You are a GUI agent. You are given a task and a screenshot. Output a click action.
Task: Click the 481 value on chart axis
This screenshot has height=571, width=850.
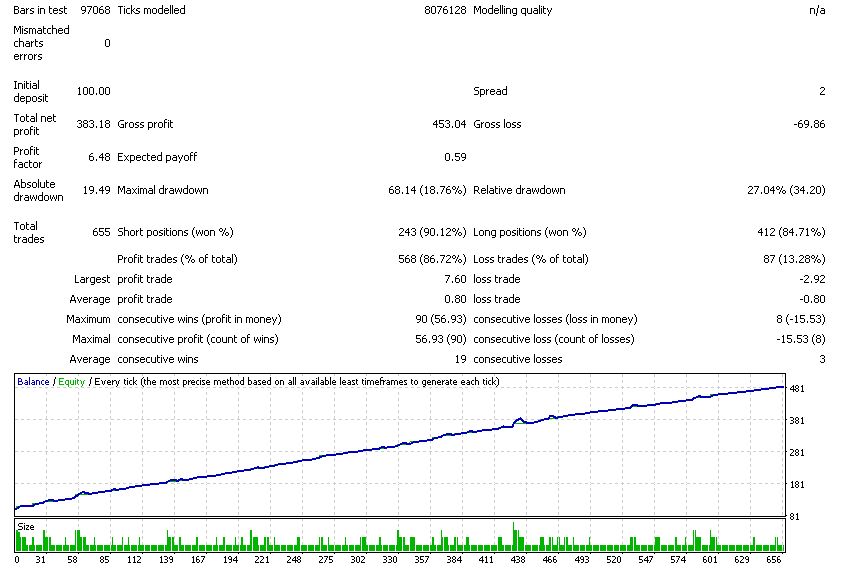pos(797,389)
